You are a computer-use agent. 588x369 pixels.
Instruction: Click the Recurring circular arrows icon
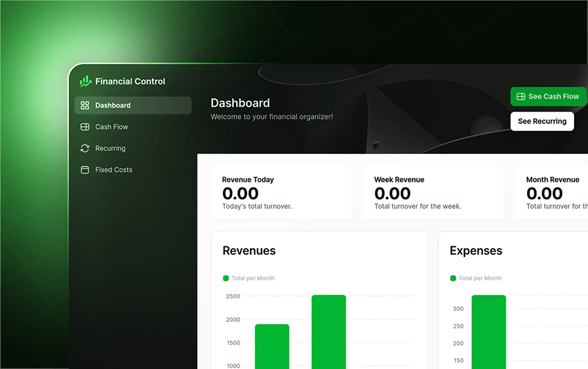(85, 148)
